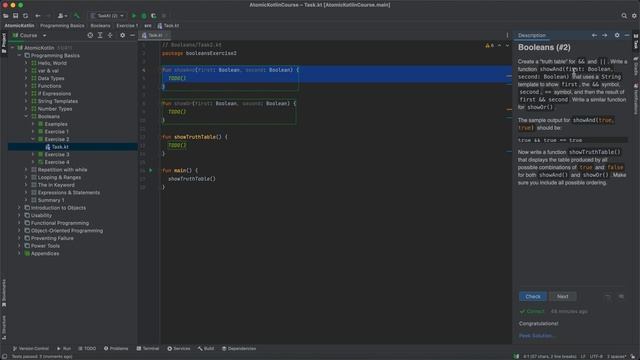Viewport: 640px width, 360px height.
Task: Select the Looping & Ranges lesson
Action: coord(59,177)
